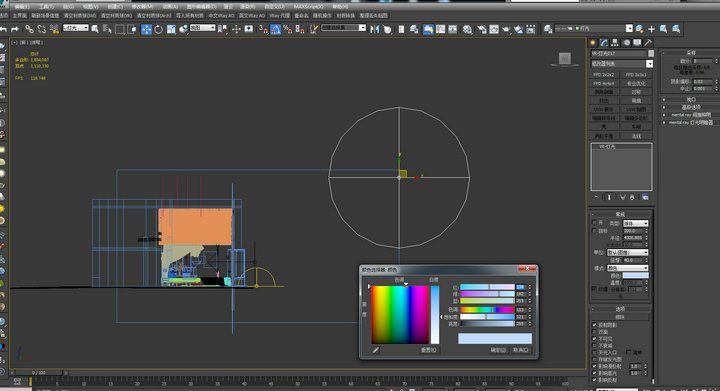Open the Tools menu in menu bar
The height and width of the screenshot is (391, 720).
46,7
